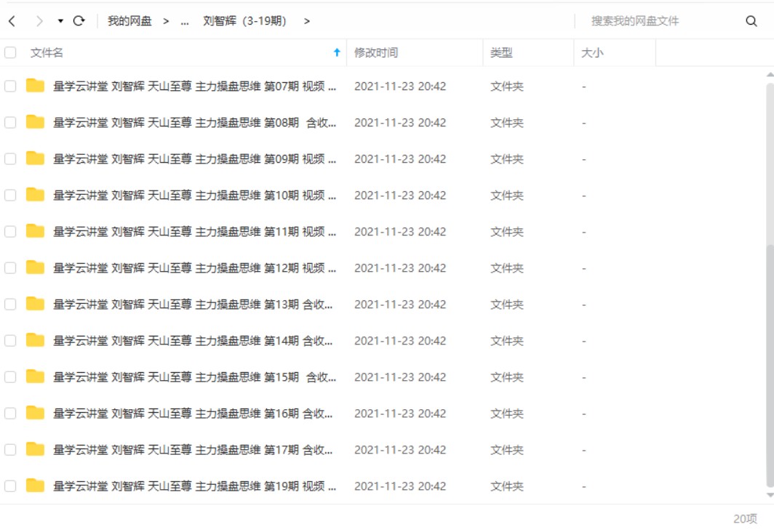The image size is (774, 532).
Task: Click the scrollbar down arrow
Action: 770,495
